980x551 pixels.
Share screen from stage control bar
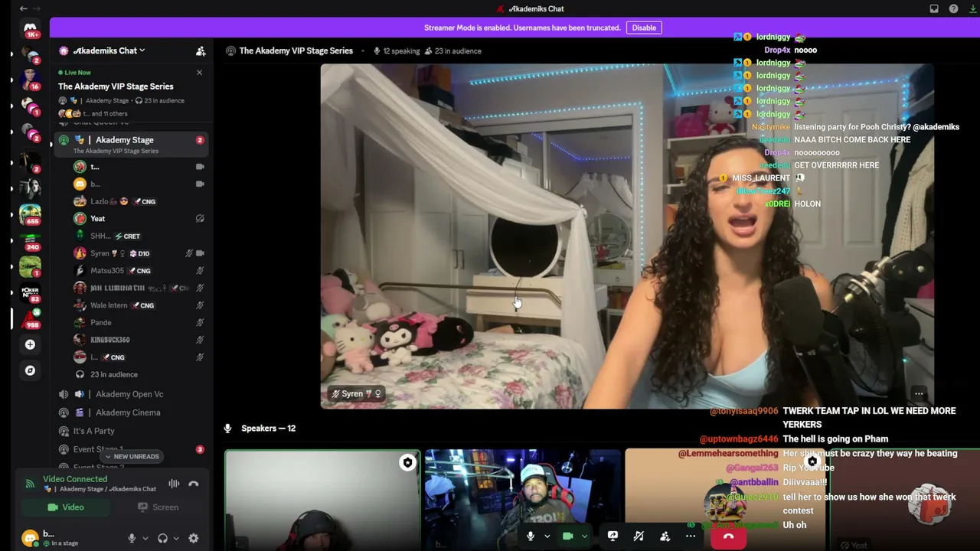(612, 536)
